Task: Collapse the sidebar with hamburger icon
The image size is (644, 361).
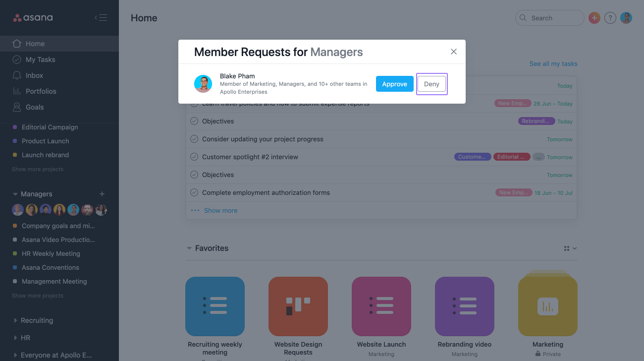Action: tap(101, 18)
